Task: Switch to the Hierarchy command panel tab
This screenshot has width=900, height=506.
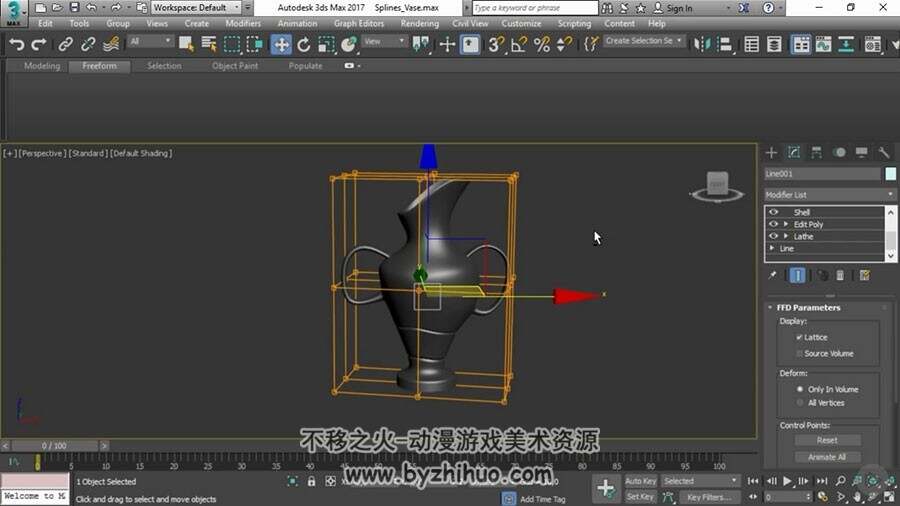Action: point(816,153)
